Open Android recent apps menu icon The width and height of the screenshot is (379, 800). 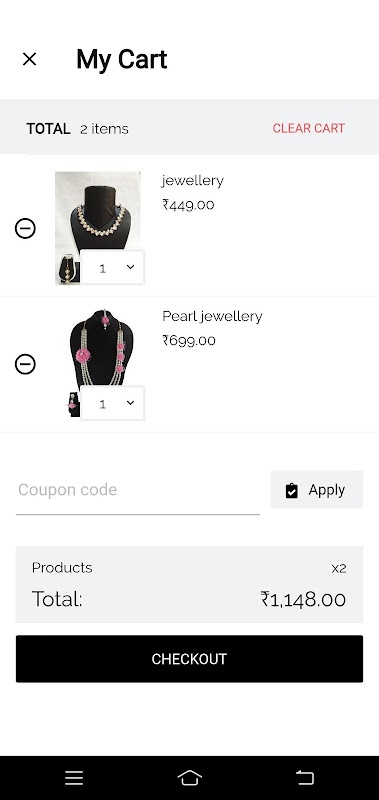(x=74, y=778)
